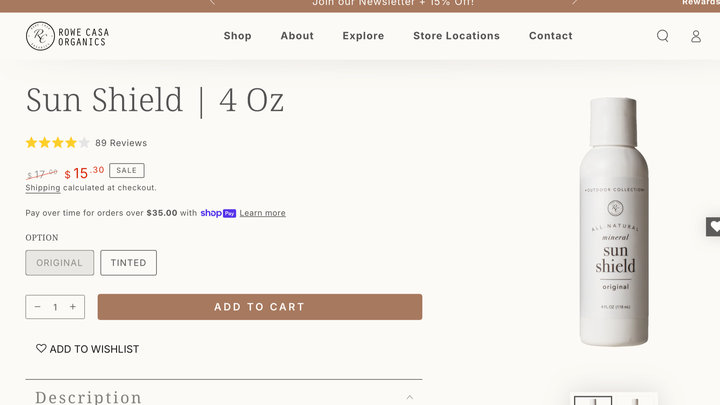Click the Rewards link in banner

pyautogui.click(x=701, y=3)
